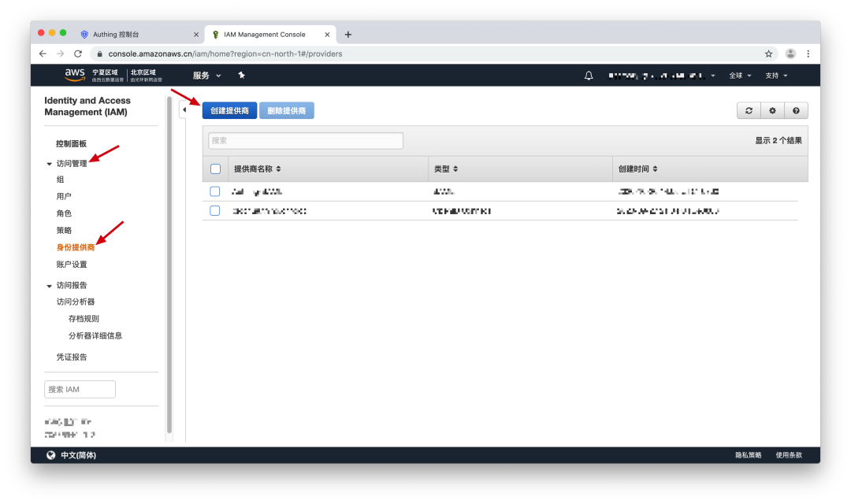Viewport: 851px width, 504px height.
Task: Select 身份提供商 in sidebar
Action: coord(76,247)
